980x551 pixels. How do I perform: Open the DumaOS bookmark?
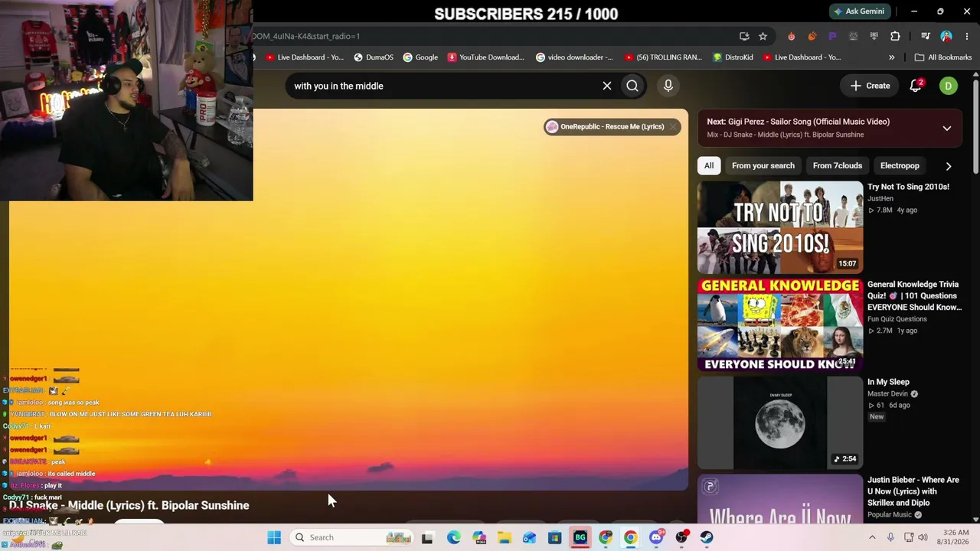point(374,57)
